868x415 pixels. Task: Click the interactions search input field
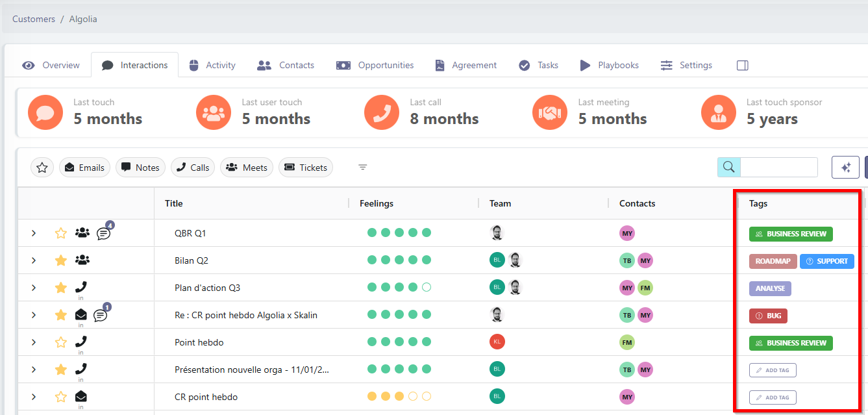(x=778, y=168)
